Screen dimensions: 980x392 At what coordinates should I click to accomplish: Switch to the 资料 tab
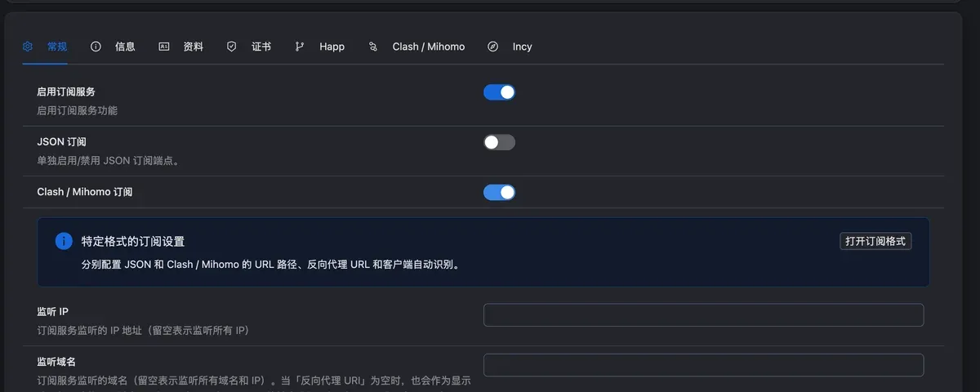180,47
